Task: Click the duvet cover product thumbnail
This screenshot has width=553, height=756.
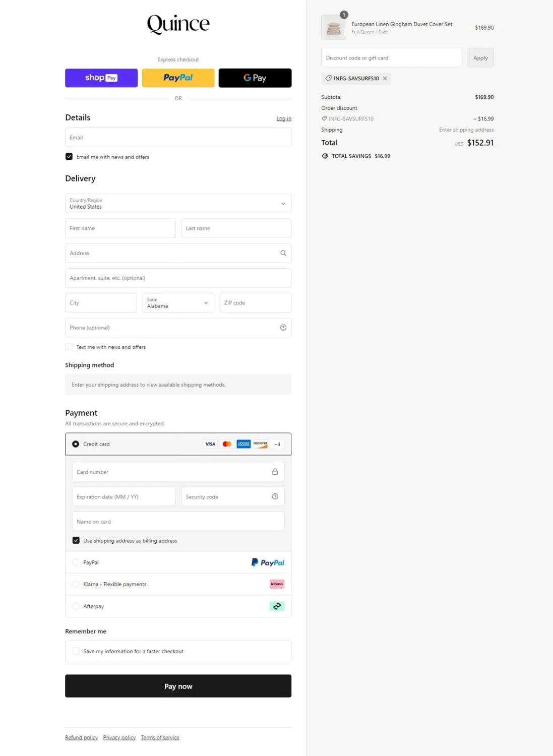Action: pyautogui.click(x=334, y=28)
